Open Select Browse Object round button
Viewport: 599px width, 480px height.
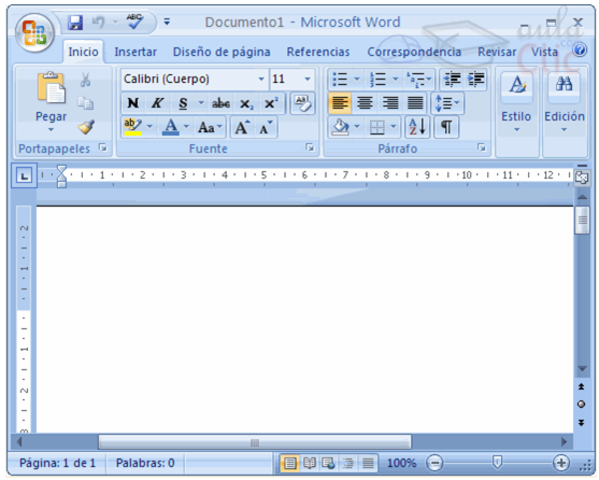click(581, 405)
